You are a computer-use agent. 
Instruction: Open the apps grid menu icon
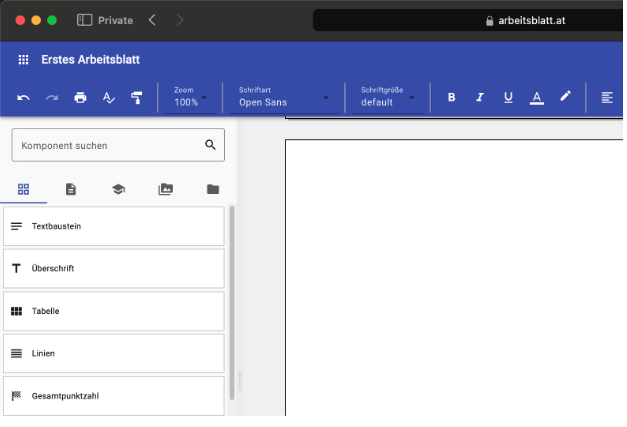point(23,60)
